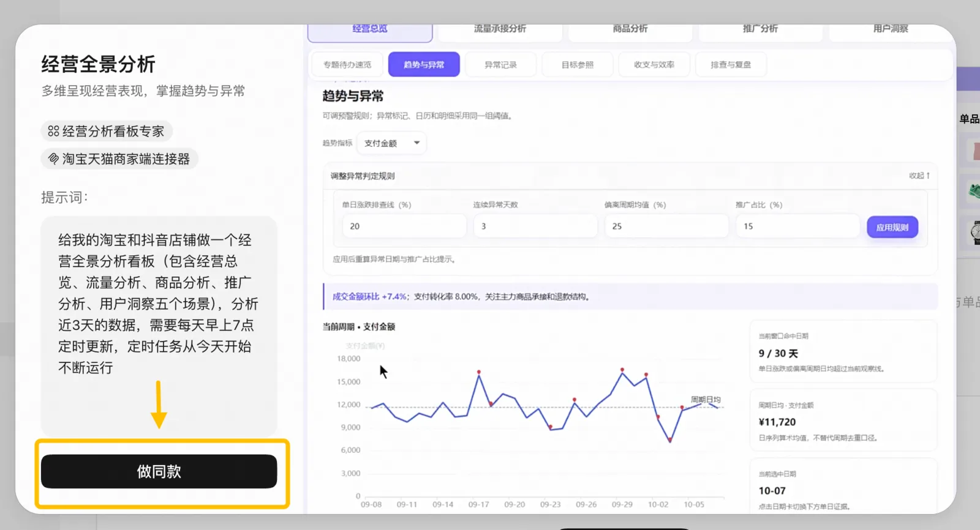Select the 9 / 30 天 anomaly days card
Viewport: 980px width, 530px height.
[x=843, y=352]
